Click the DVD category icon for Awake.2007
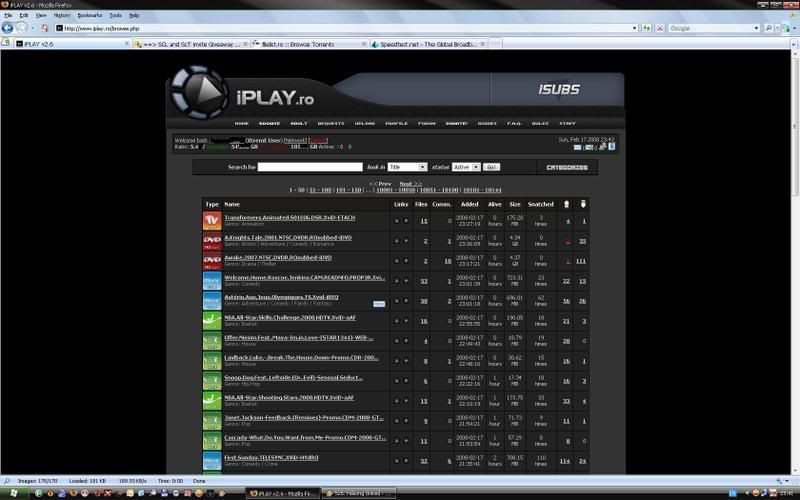Viewport: 800px width, 500px height. [212, 261]
